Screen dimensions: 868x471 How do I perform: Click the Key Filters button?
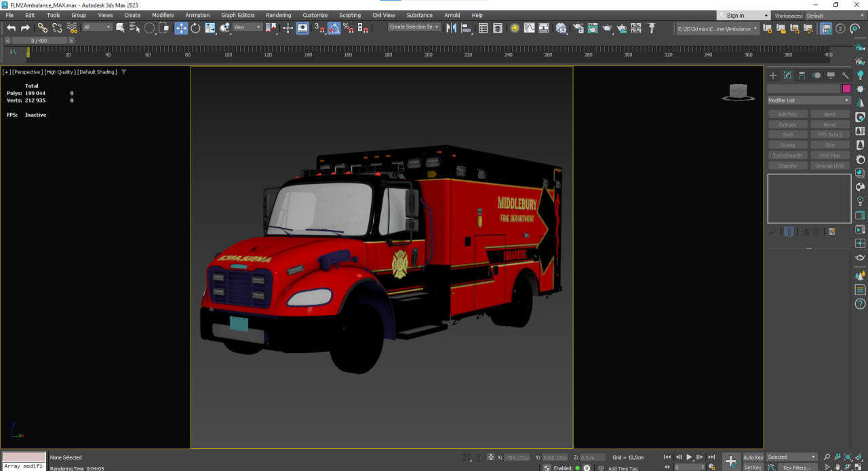tap(796, 467)
